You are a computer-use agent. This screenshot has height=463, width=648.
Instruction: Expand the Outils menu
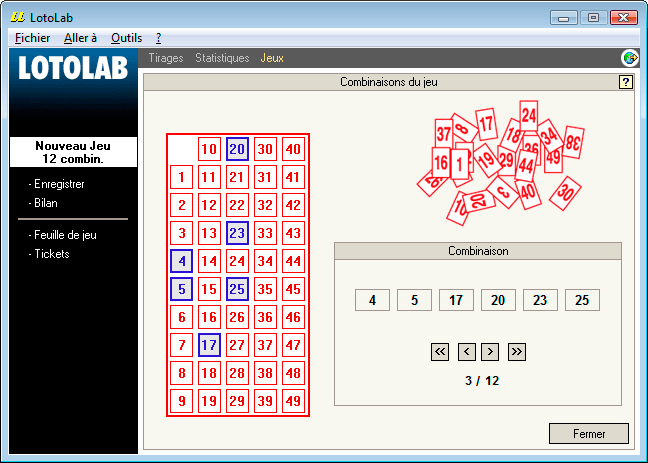pyautogui.click(x=126, y=37)
